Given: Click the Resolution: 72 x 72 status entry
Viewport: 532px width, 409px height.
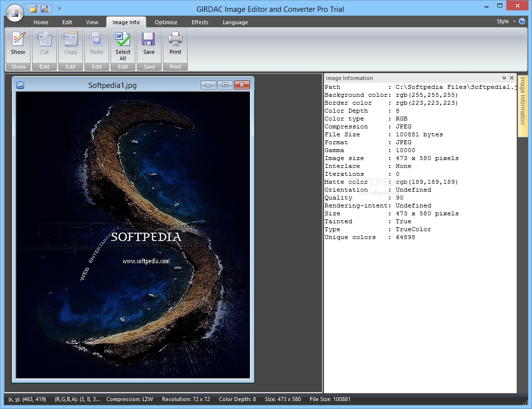Looking at the screenshot, I should [186, 399].
